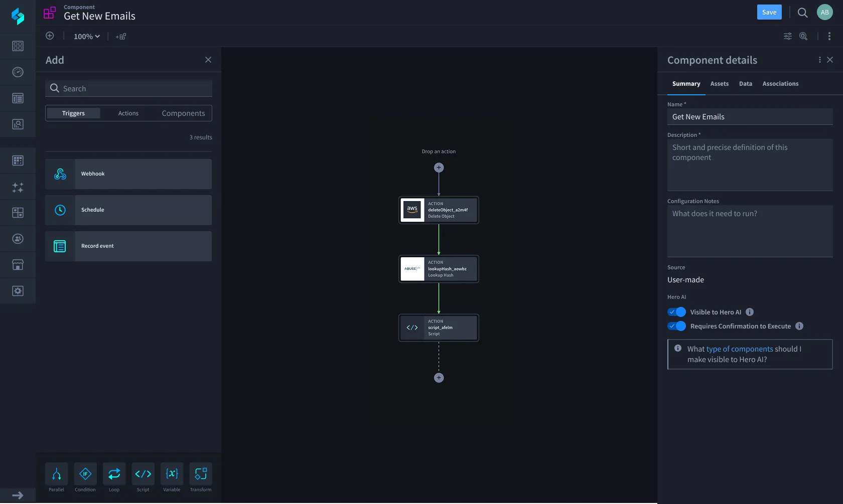Add a Transform block

click(x=201, y=474)
